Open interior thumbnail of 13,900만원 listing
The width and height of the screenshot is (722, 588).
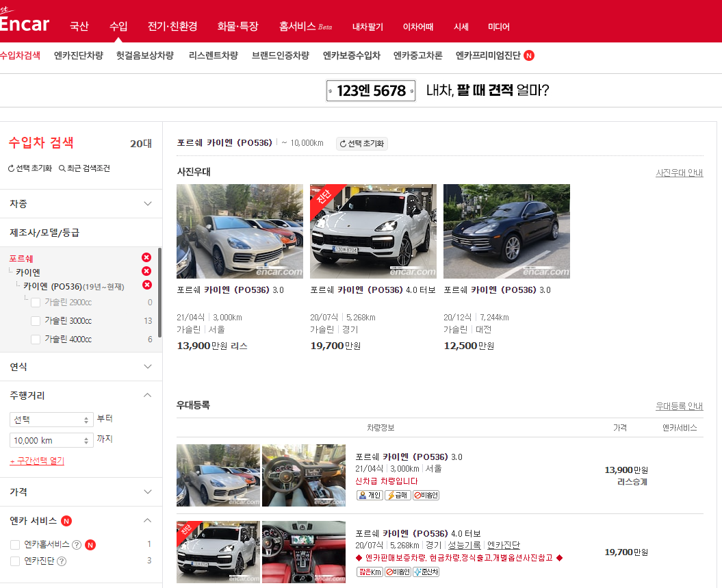click(x=303, y=475)
